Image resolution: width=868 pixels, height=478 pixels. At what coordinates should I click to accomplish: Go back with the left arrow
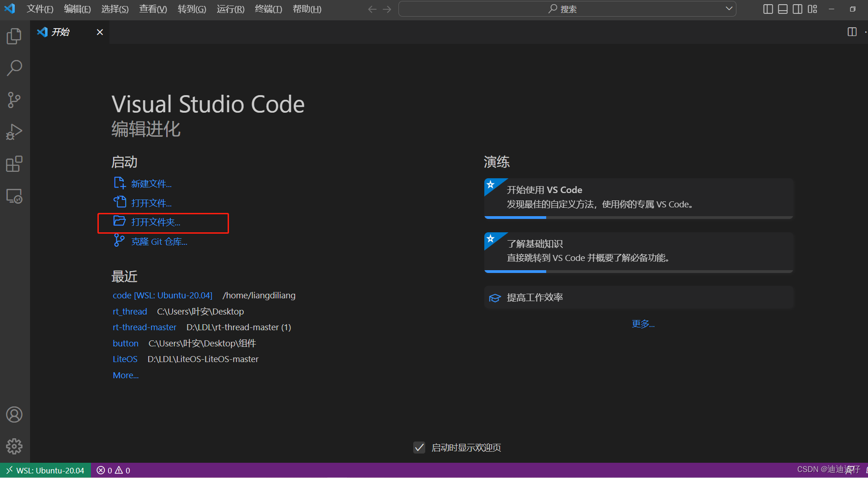[372, 9]
